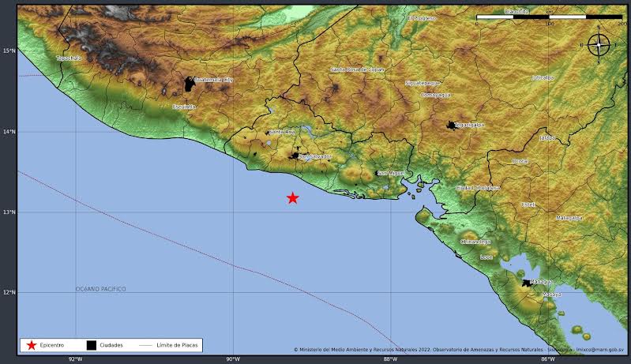Click the Managua city marker
This screenshot has height=364, width=631.
click(x=525, y=283)
